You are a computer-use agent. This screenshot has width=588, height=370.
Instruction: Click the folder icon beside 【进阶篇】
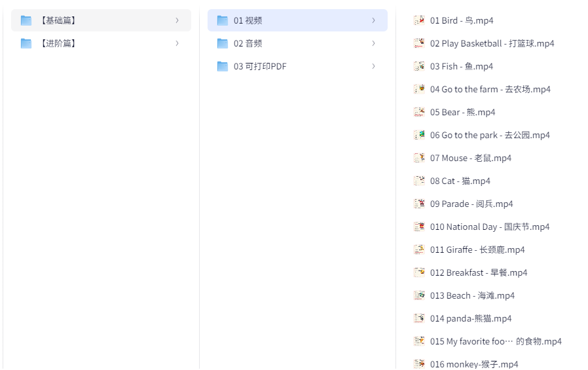[x=26, y=43]
